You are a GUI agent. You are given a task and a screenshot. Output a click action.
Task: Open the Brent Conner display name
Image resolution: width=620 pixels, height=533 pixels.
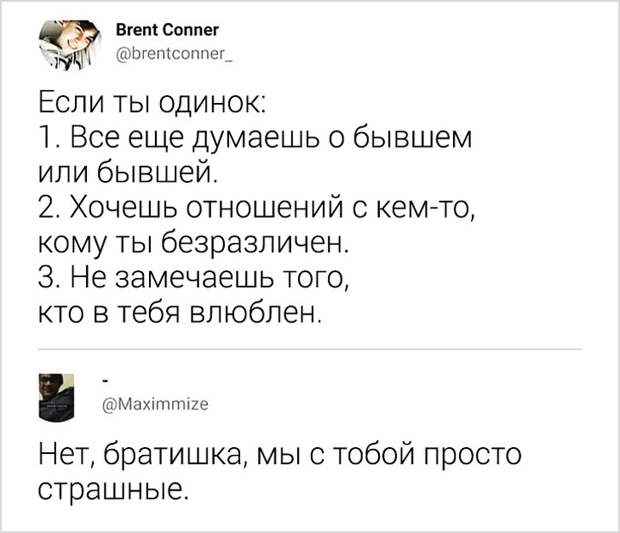tap(167, 30)
